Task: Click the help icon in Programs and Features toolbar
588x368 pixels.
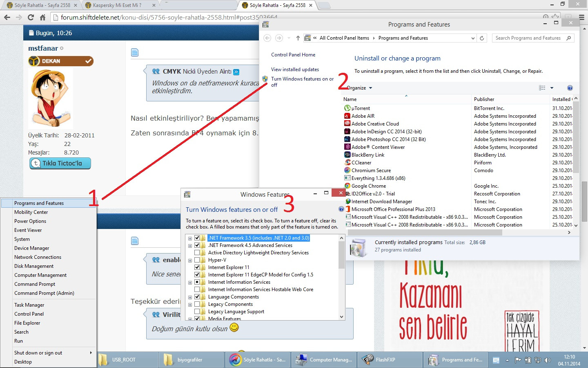Action: point(570,88)
